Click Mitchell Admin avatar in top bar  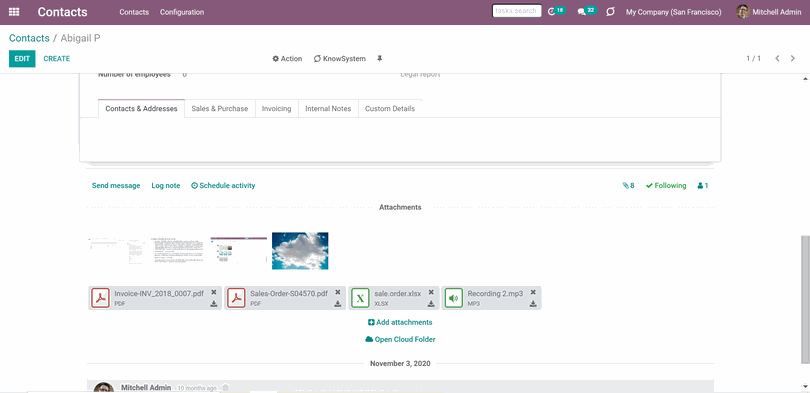pyautogui.click(x=743, y=12)
